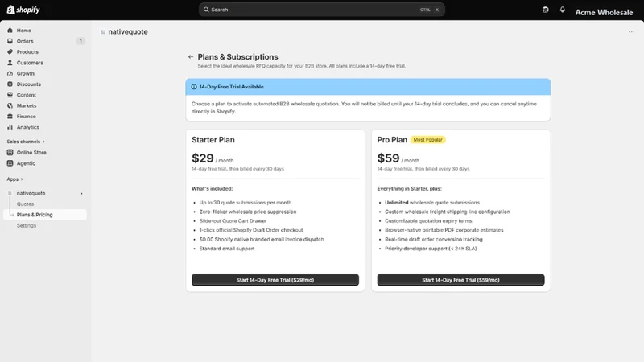This screenshot has width=644, height=362.
Task: Click the nativequote app icon in sidebar
Action: pyautogui.click(x=10, y=193)
